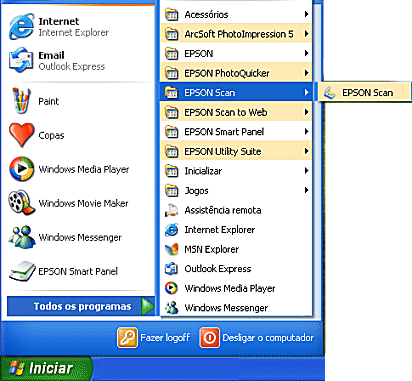Click the EPSON Scan application icon in submenu

coord(329,93)
